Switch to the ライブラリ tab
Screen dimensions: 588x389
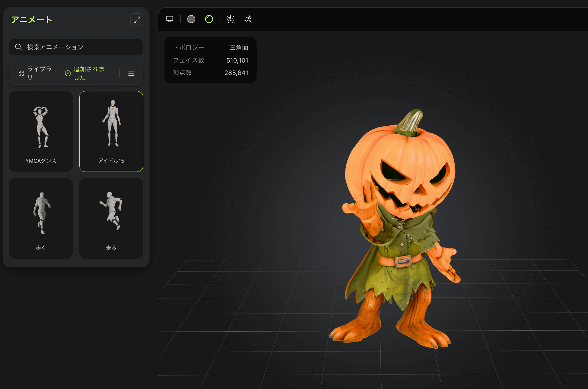[35, 73]
